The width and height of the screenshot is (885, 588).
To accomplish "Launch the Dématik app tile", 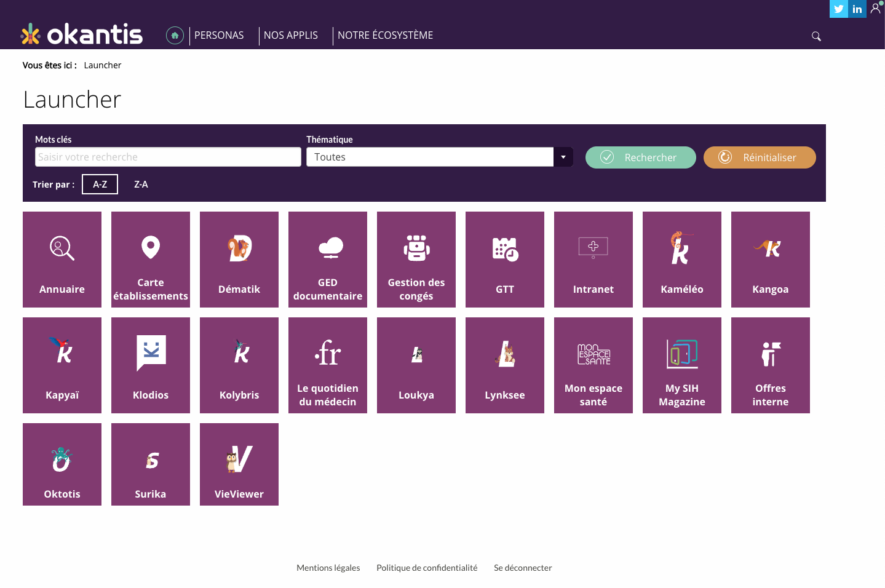I will (239, 260).
